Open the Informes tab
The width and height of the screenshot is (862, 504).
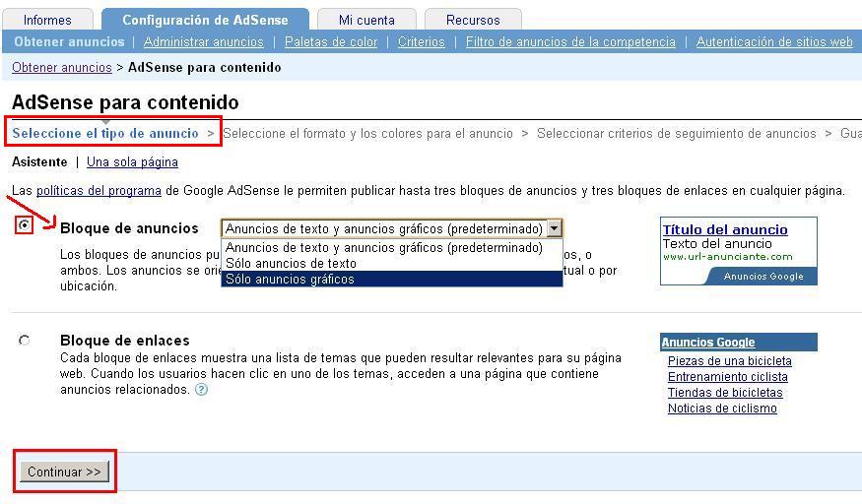coord(47,20)
